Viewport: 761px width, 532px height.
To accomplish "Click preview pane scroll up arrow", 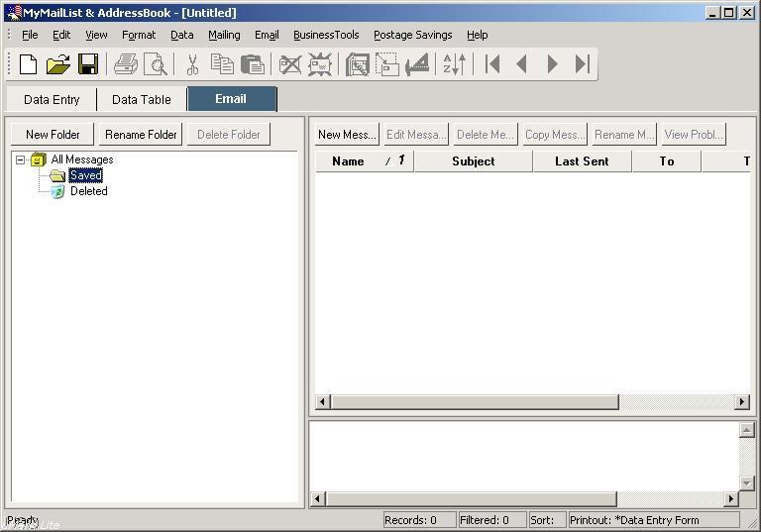I will [746, 430].
